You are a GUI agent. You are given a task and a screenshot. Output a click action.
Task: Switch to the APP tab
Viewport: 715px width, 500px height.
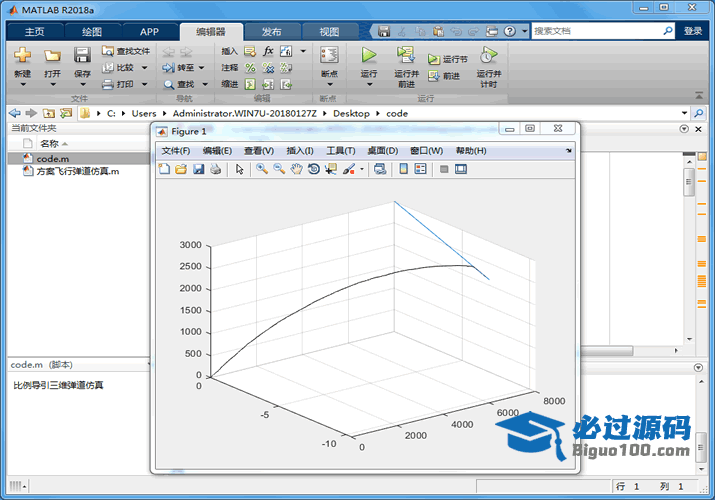(x=150, y=31)
